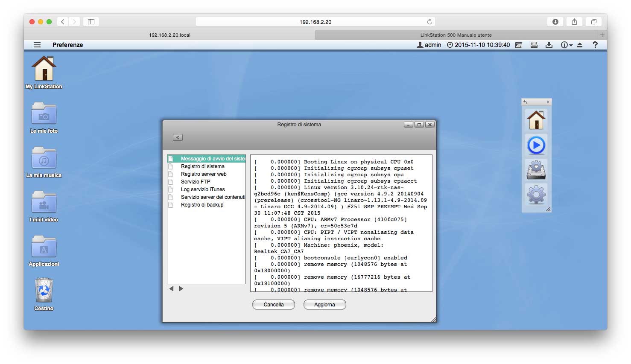Open Safari downloads button
This screenshot has width=631, height=364.
555,22
